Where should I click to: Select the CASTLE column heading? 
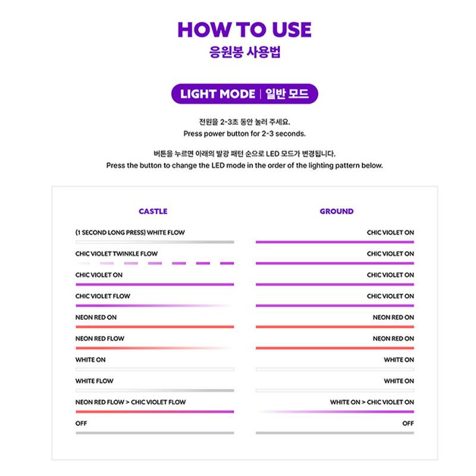153,211
